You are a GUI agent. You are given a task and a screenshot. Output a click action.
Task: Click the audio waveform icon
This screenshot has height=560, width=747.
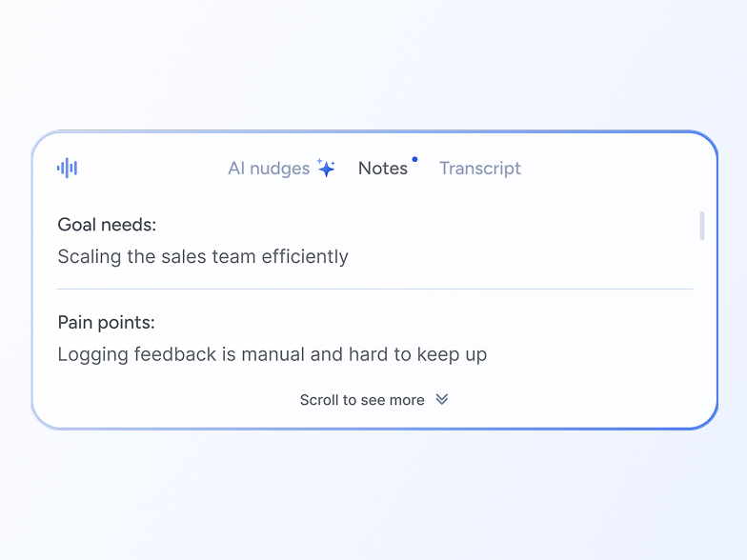[x=67, y=169]
